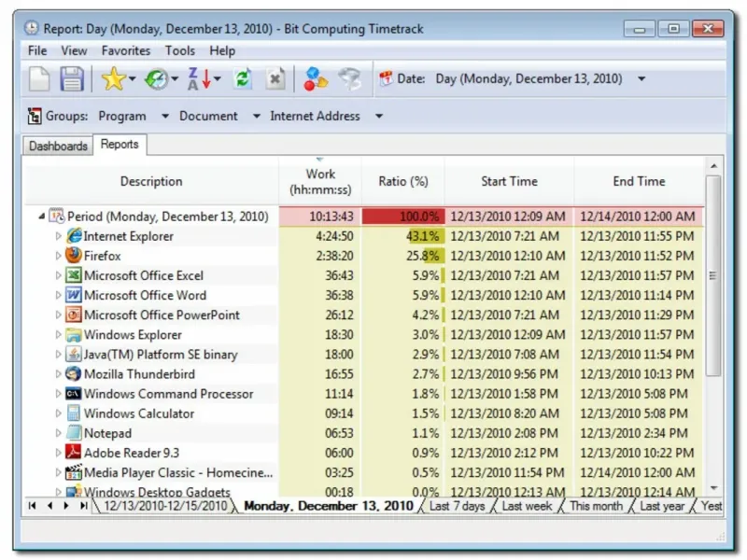
Task: Open the View menu
Action: [x=74, y=51]
